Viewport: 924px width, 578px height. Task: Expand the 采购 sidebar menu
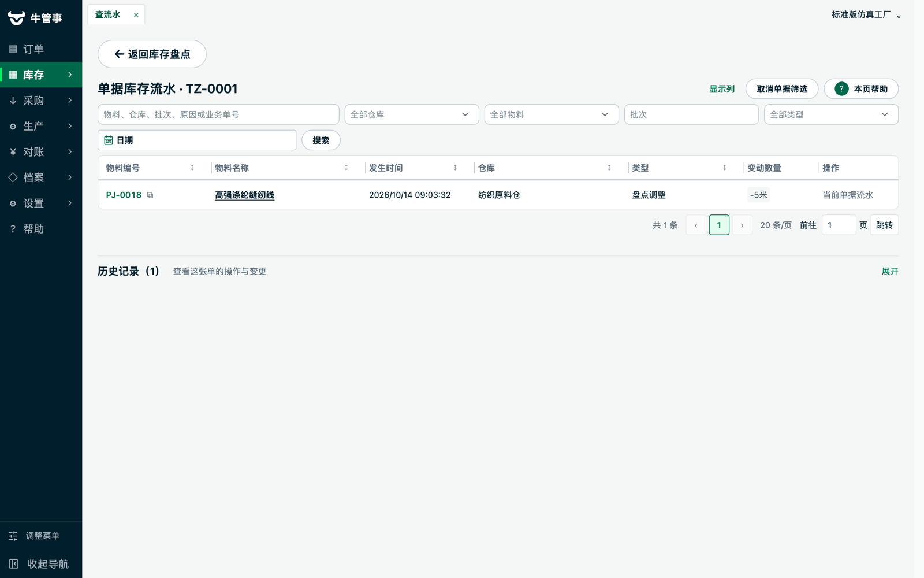point(41,101)
